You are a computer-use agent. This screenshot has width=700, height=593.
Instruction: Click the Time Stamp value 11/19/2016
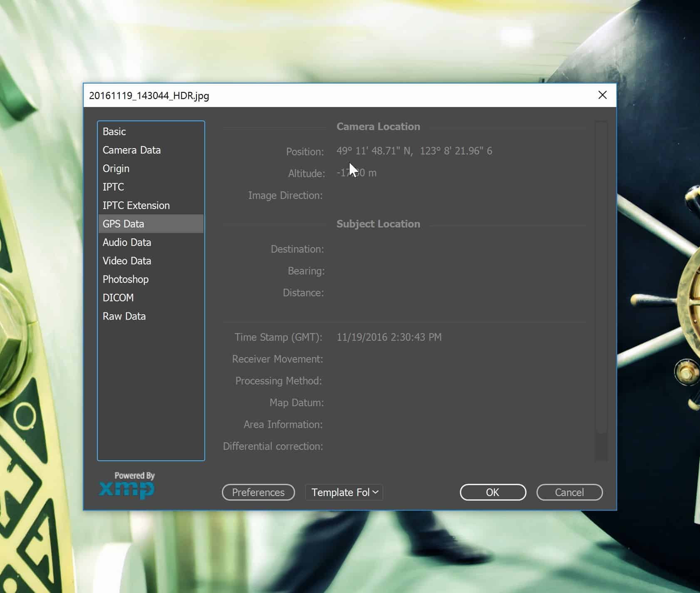[389, 337]
